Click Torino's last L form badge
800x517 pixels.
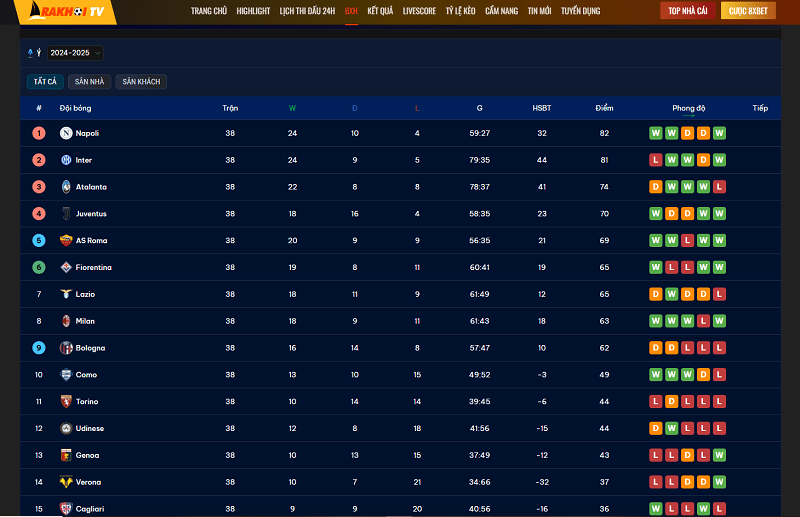pyautogui.click(x=719, y=402)
